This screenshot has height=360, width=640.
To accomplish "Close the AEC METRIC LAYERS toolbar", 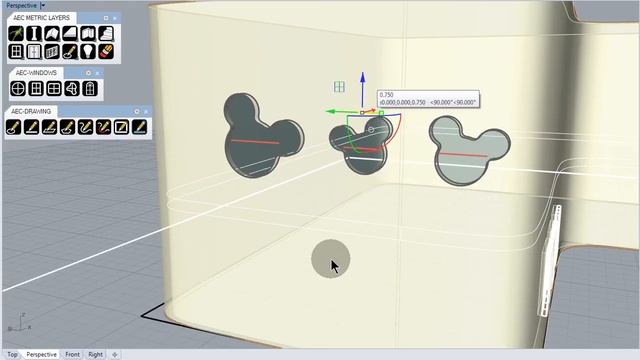I will 115,18.
